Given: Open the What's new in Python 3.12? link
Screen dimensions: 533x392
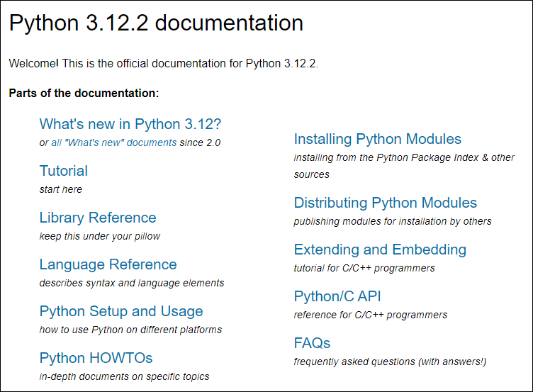Looking at the screenshot, I should pos(130,124).
